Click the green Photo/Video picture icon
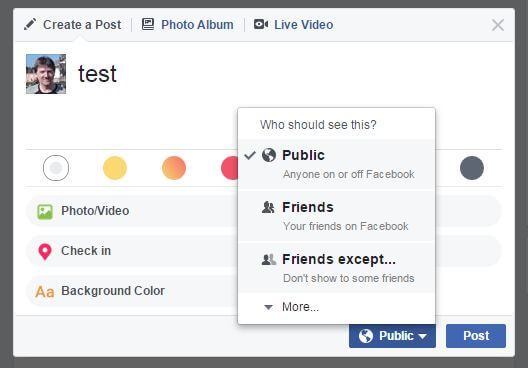The height and width of the screenshot is (368, 528). coord(45,212)
